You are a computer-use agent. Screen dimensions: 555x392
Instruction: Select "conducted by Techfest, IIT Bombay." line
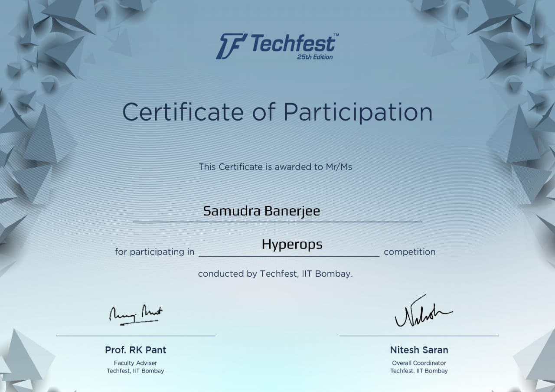point(275,274)
